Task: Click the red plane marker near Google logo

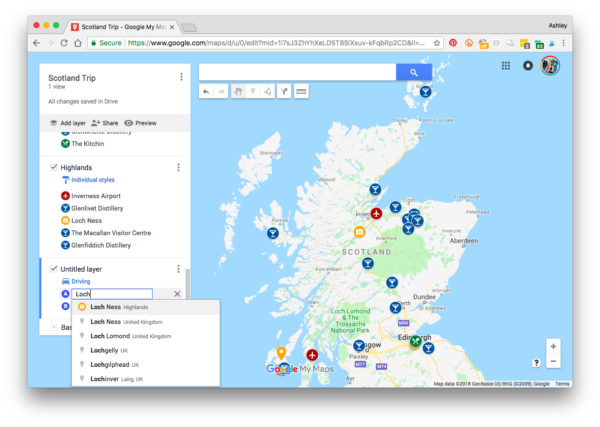Action: (x=312, y=355)
